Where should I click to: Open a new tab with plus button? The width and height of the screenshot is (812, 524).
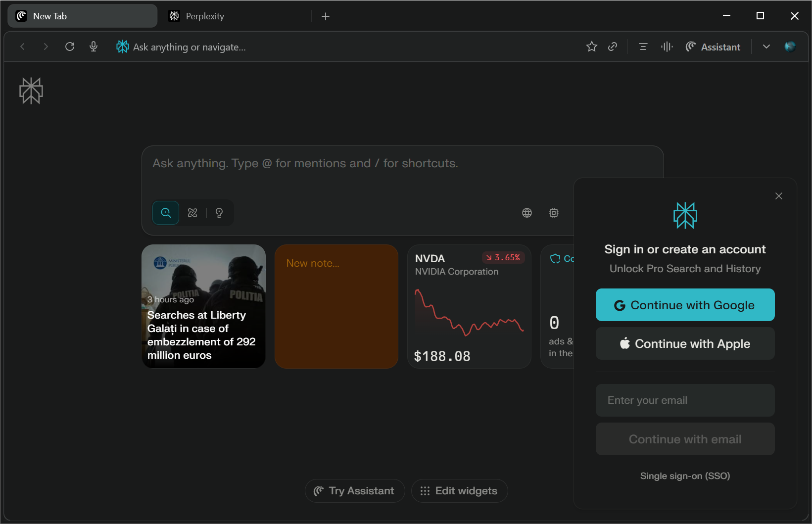click(x=326, y=16)
